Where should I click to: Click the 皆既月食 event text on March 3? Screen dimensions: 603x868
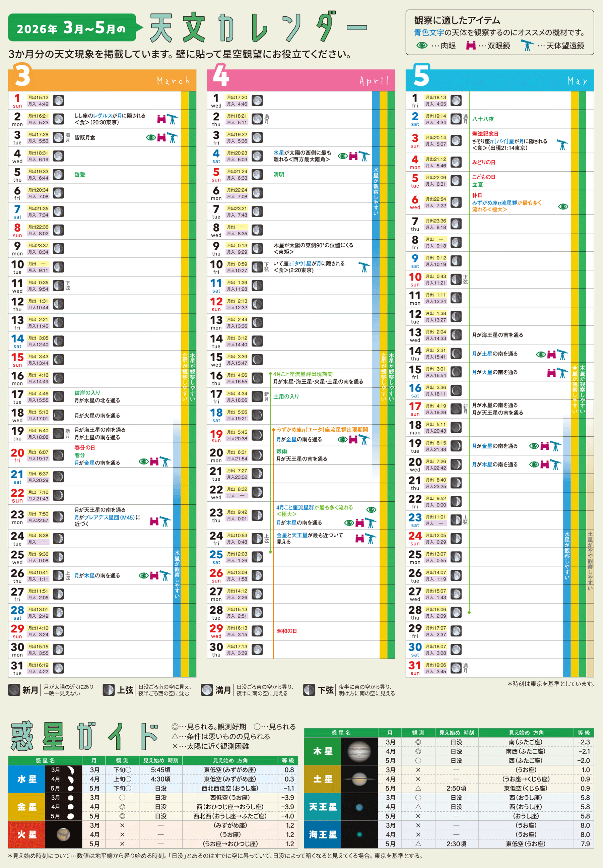pos(85,137)
